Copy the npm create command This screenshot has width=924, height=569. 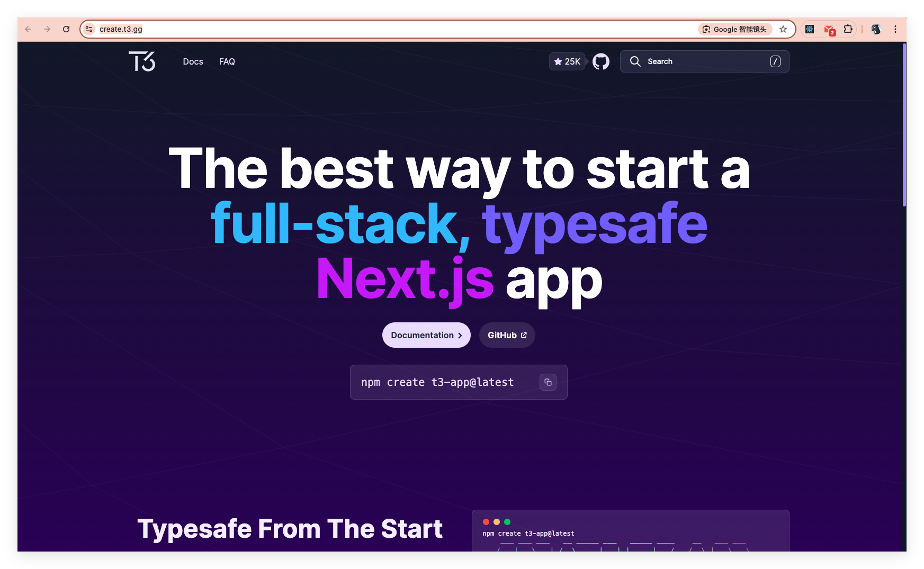548,382
